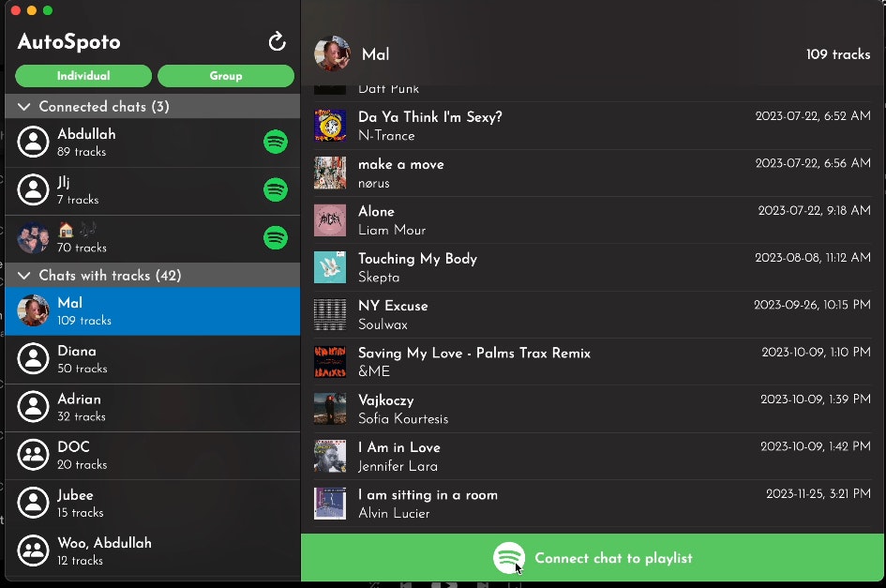Viewport: 886px width, 588px height.
Task: Open the emoji-named chat with 70 tracks
Action: 153,238
